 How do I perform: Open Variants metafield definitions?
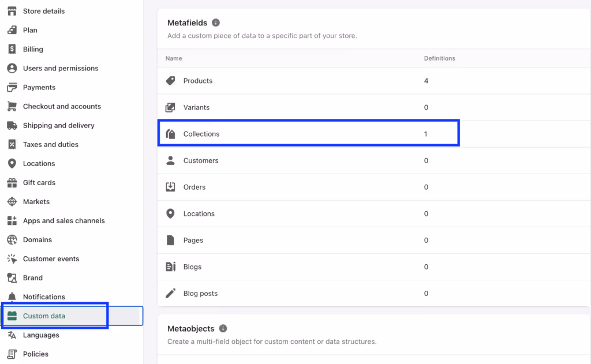click(x=374, y=107)
